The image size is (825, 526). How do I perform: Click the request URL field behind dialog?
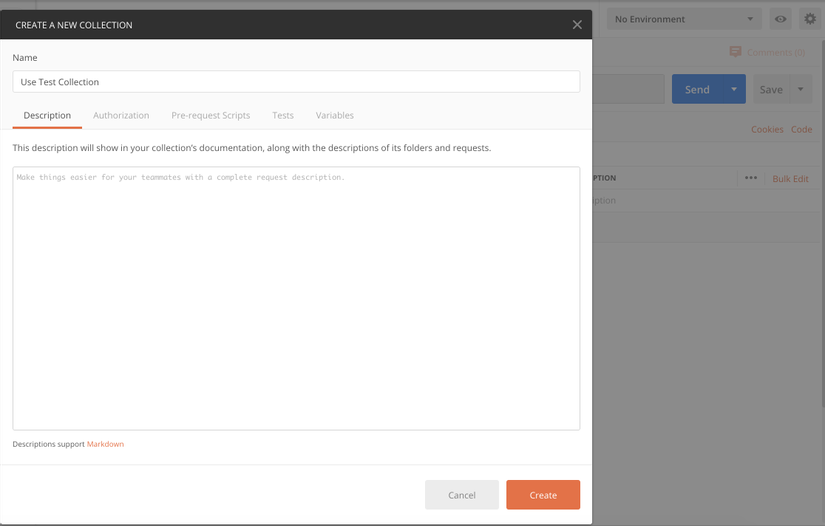click(628, 89)
